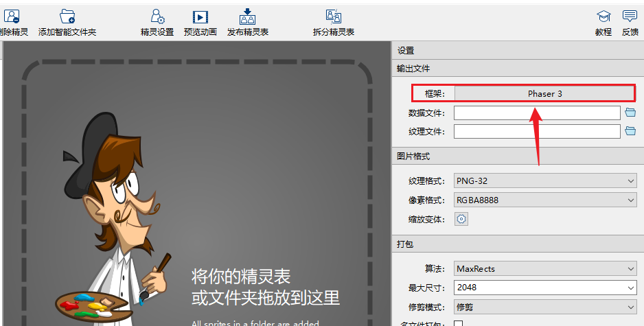
Task: Click the texture file (纹理文件) input field
Action: [537, 132]
